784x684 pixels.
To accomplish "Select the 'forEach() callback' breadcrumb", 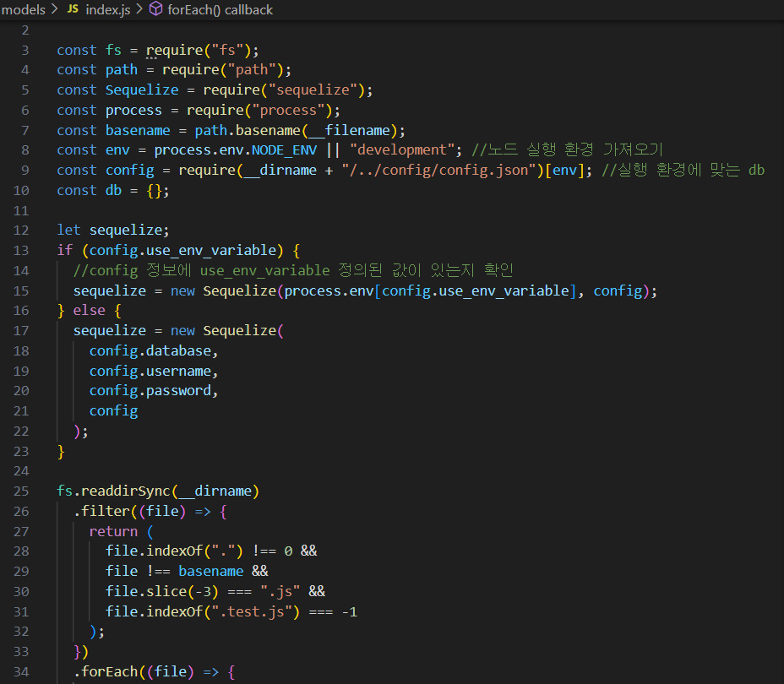I will (x=220, y=9).
